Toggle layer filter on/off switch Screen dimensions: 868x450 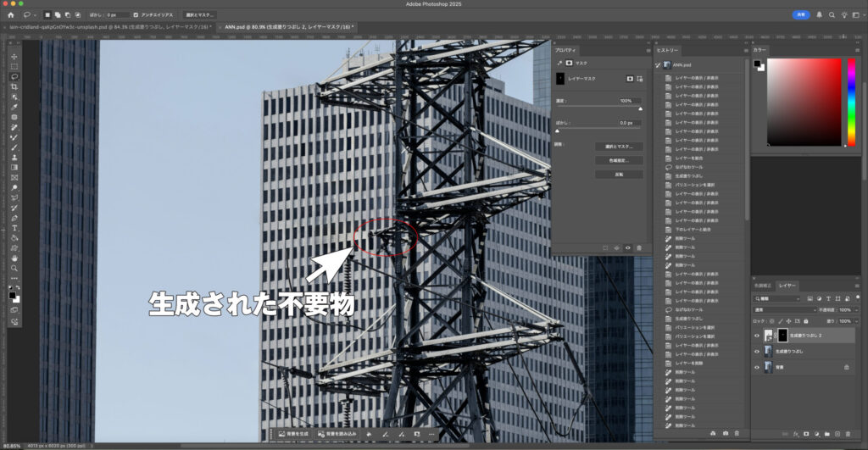point(856,299)
